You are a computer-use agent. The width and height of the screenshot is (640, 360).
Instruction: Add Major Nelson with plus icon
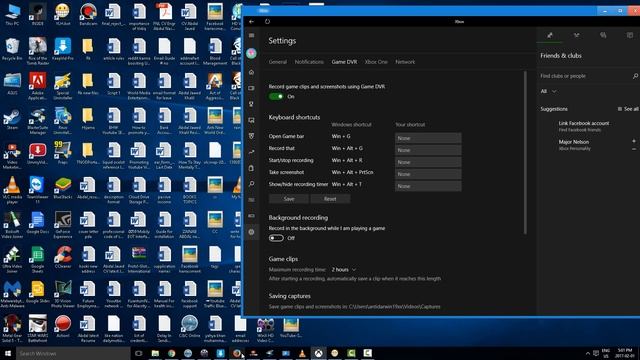point(634,141)
